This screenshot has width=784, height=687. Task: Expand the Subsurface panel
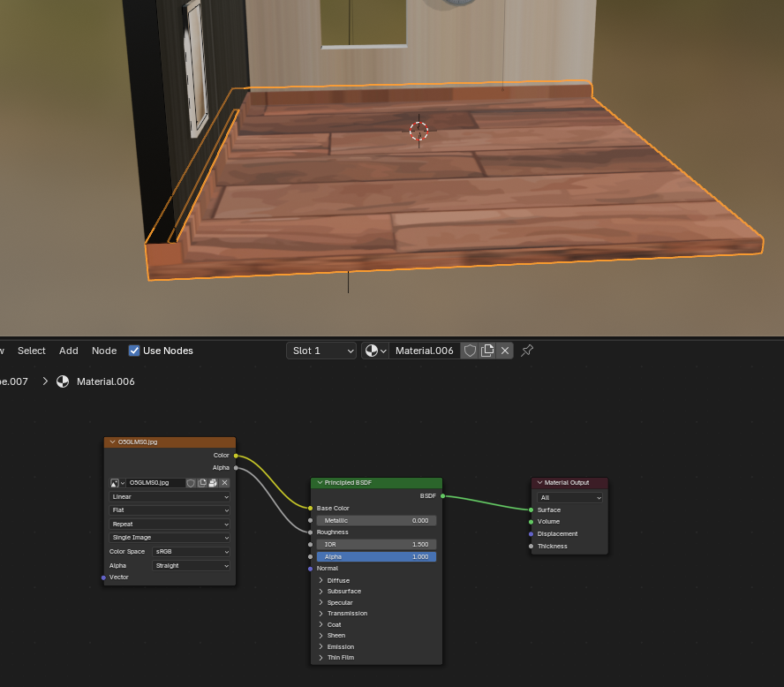(x=321, y=592)
